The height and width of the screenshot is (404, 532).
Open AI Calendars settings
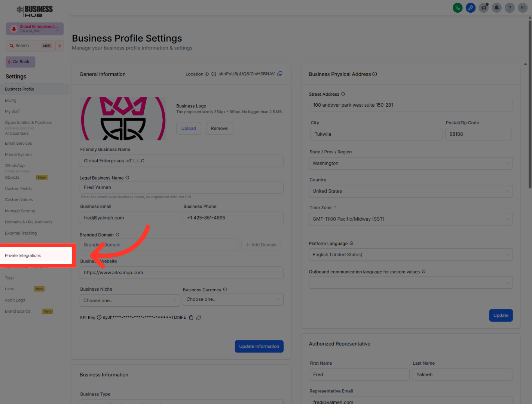tap(16, 134)
